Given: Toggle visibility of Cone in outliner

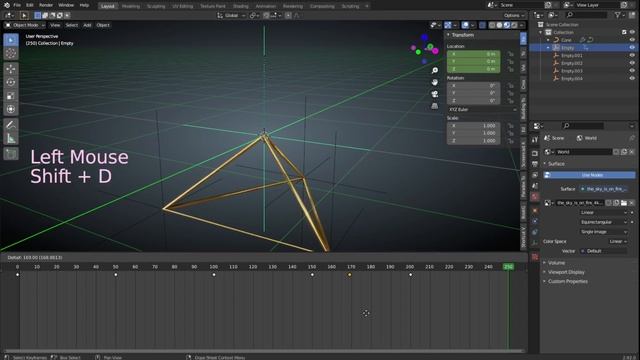Looking at the screenshot, I should point(632,40).
